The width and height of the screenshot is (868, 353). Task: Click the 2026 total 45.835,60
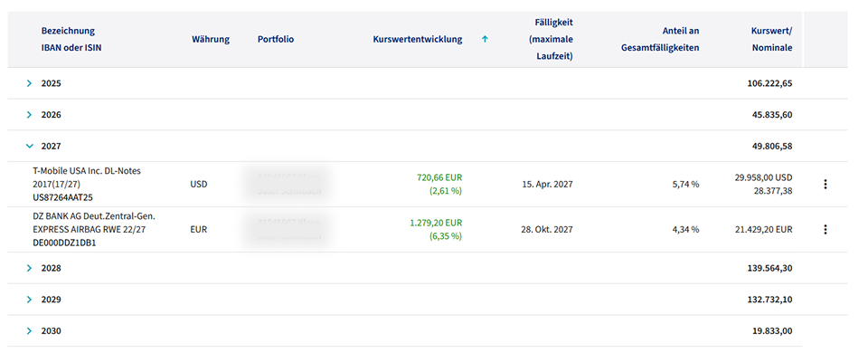point(773,115)
